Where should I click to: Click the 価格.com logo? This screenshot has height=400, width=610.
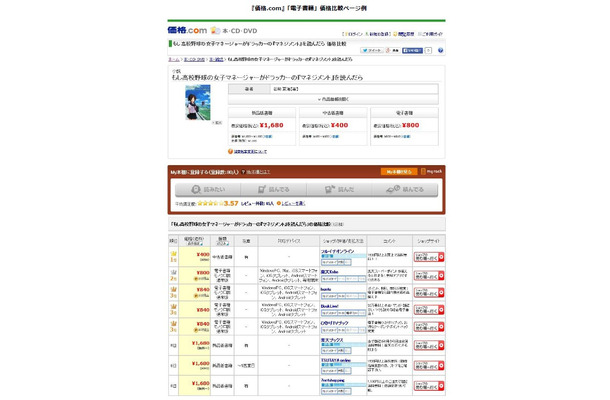[187, 30]
